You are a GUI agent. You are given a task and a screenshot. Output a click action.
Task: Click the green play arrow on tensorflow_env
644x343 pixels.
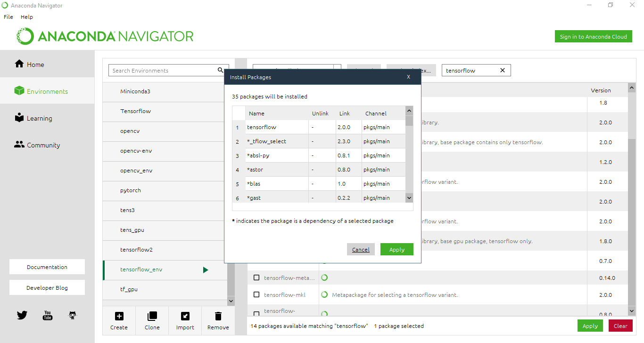click(x=205, y=270)
